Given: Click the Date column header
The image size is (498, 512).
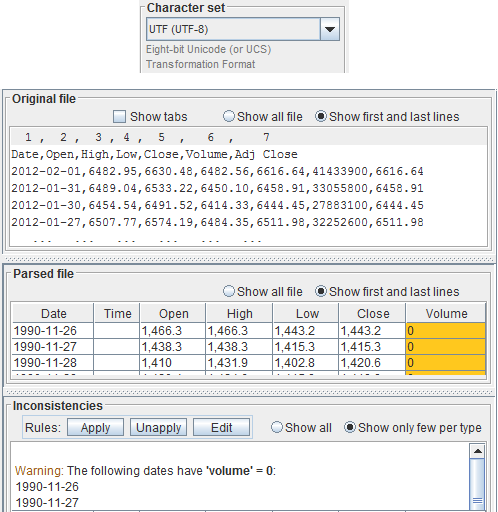Looking at the screenshot, I should (x=53, y=313).
